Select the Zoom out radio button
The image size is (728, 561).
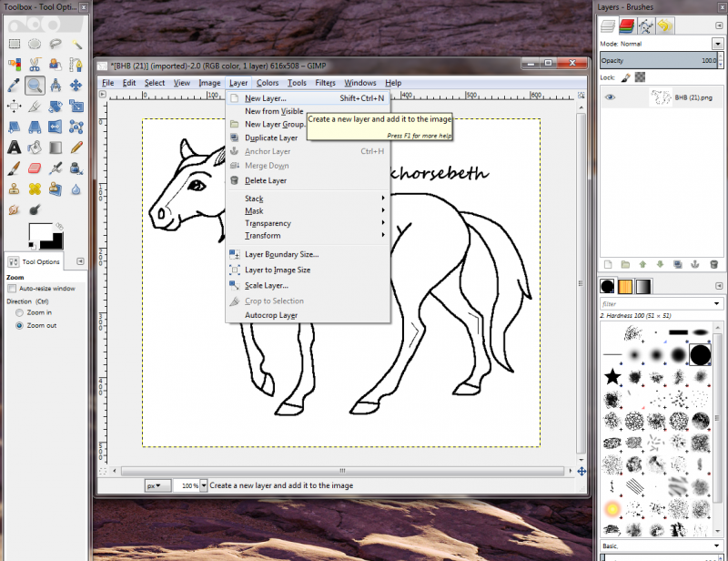click(x=19, y=326)
